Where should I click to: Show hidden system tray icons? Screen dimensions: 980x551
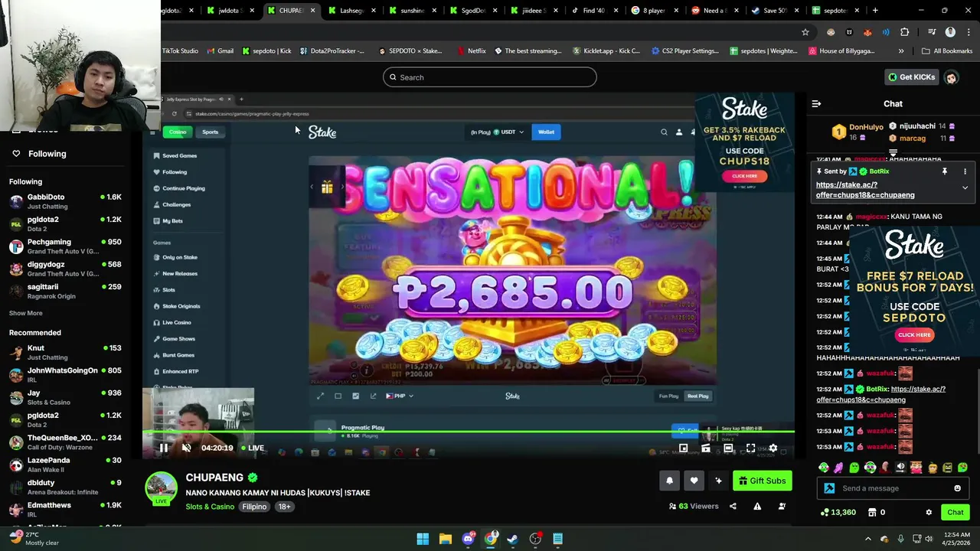pos(868,539)
